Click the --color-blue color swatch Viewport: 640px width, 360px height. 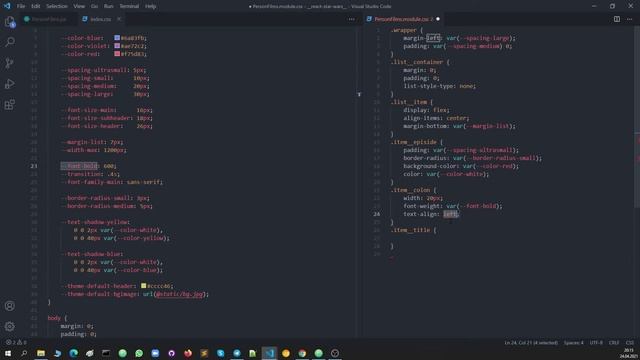[x=117, y=38]
